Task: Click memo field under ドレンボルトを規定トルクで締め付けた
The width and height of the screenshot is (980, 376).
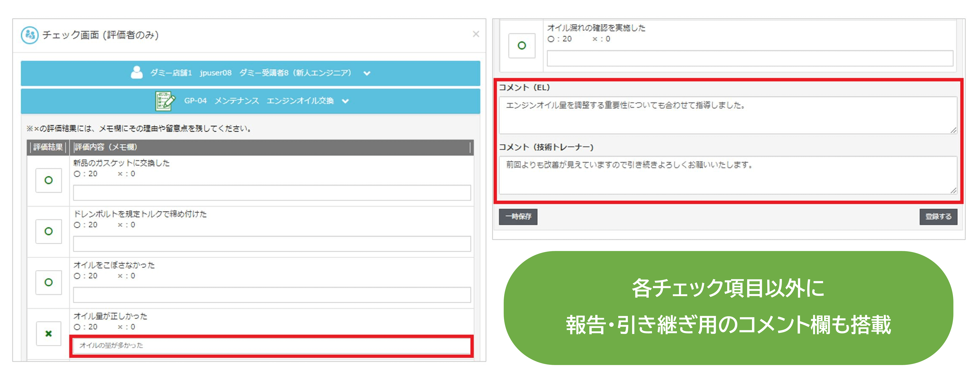Action: coord(272,244)
